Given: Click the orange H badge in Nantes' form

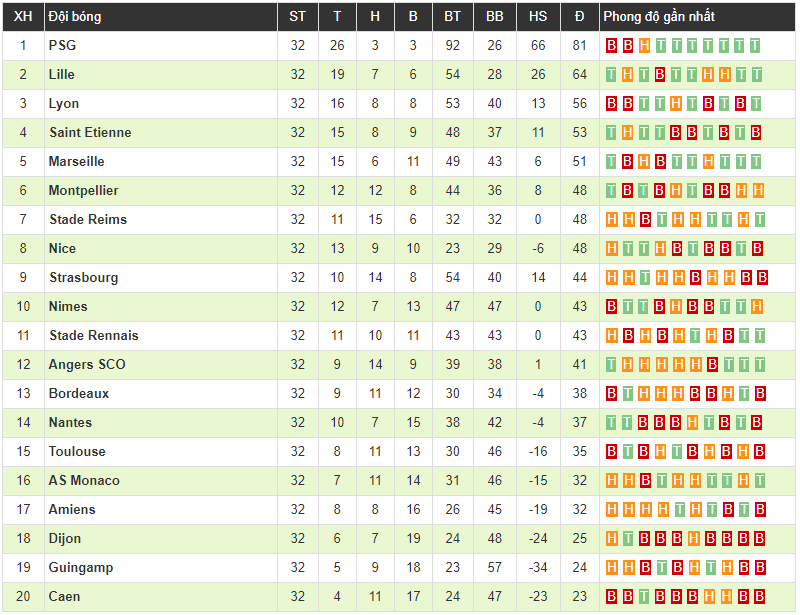Looking at the screenshot, I should click(x=692, y=422).
